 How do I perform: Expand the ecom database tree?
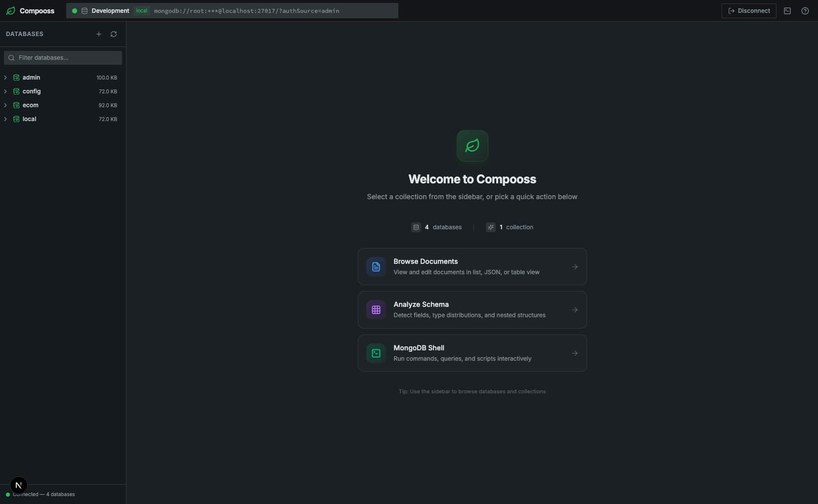coord(5,105)
